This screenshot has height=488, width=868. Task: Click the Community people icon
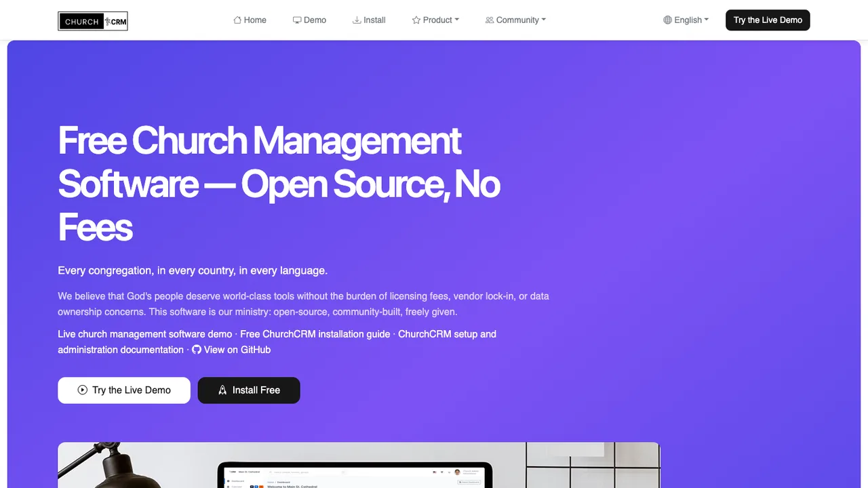click(490, 20)
